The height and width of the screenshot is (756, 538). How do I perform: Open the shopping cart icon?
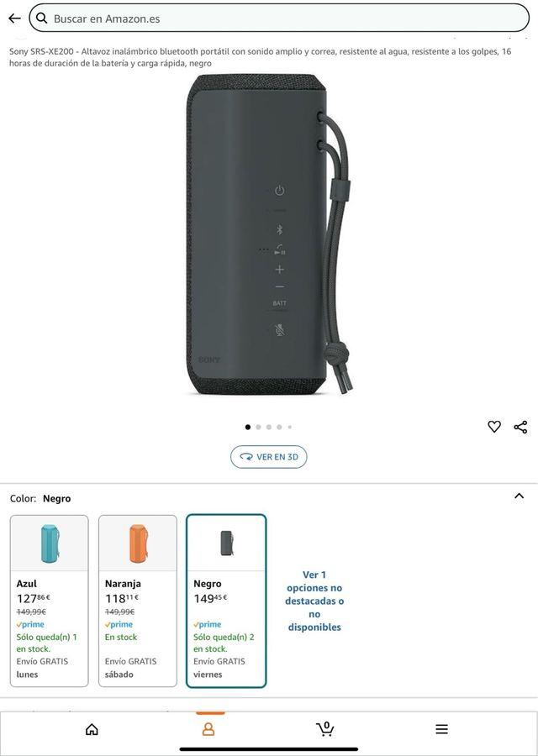click(x=325, y=728)
